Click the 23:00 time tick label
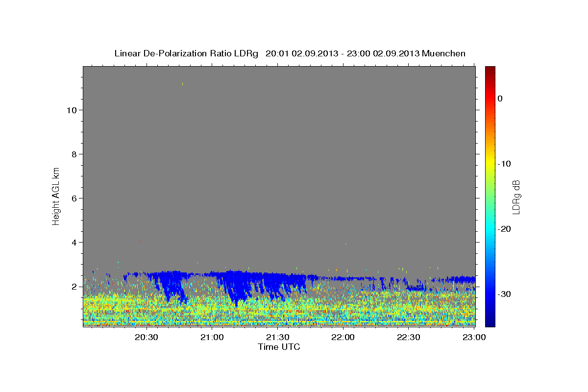This screenshot has height=392, width=588. point(474,337)
